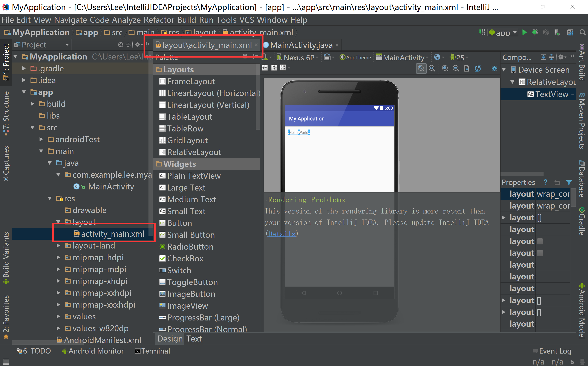The height and width of the screenshot is (366, 588).
Task: Pick ImageView from the Widgets palette
Action: click(x=183, y=306)
